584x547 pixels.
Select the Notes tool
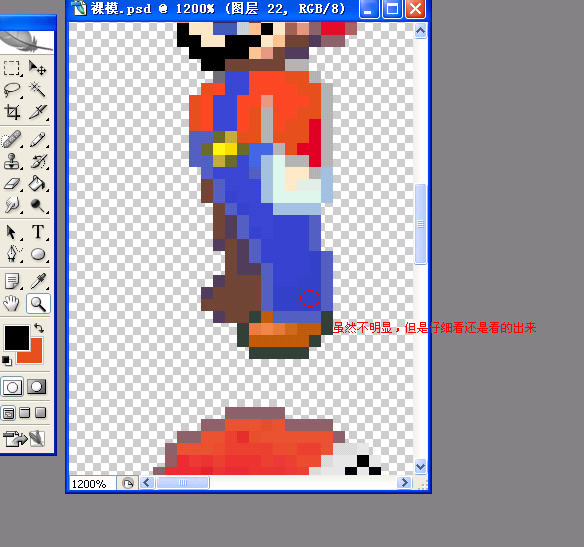tap(12, 282)
